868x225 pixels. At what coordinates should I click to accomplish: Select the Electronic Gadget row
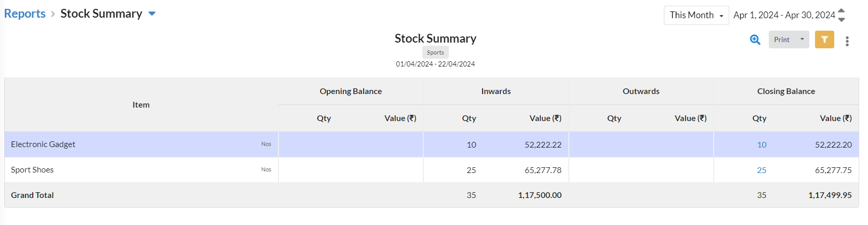pos(431,144)
